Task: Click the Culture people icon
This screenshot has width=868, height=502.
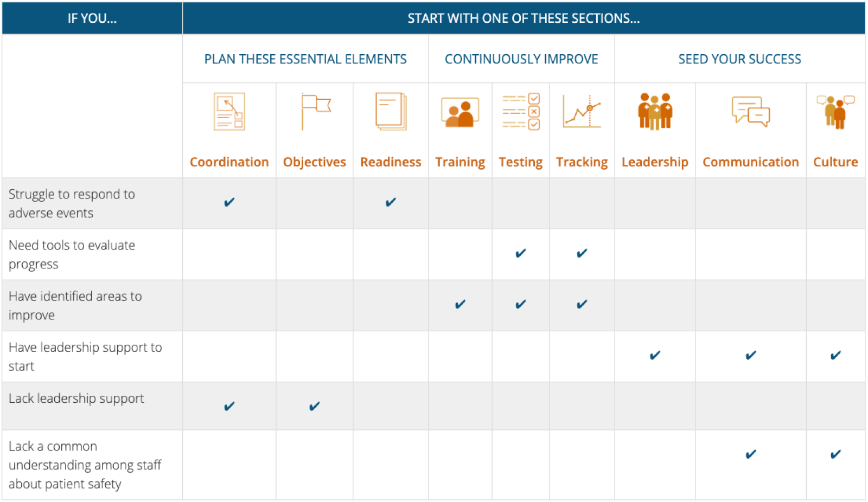Action: pos(835,112)
